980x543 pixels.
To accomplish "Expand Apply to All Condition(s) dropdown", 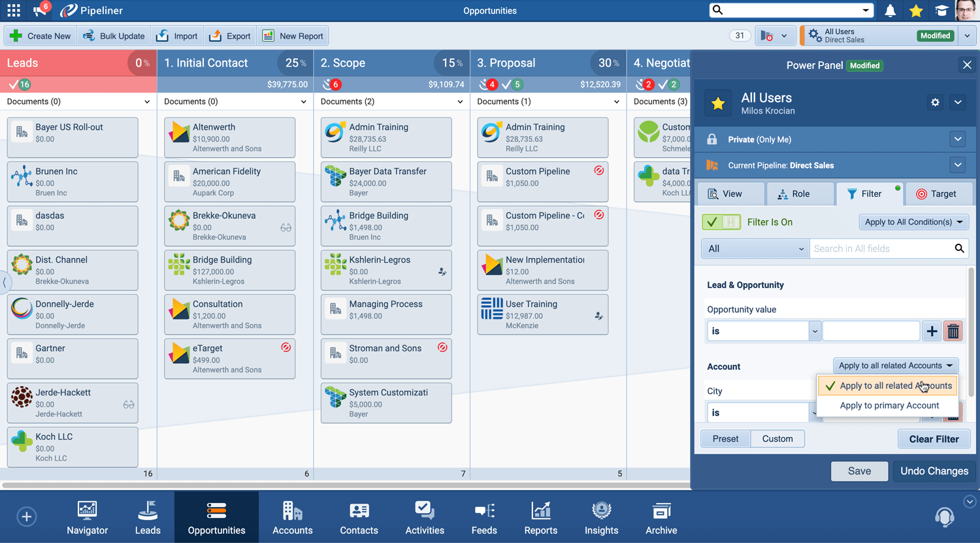I will coord(913,222).
